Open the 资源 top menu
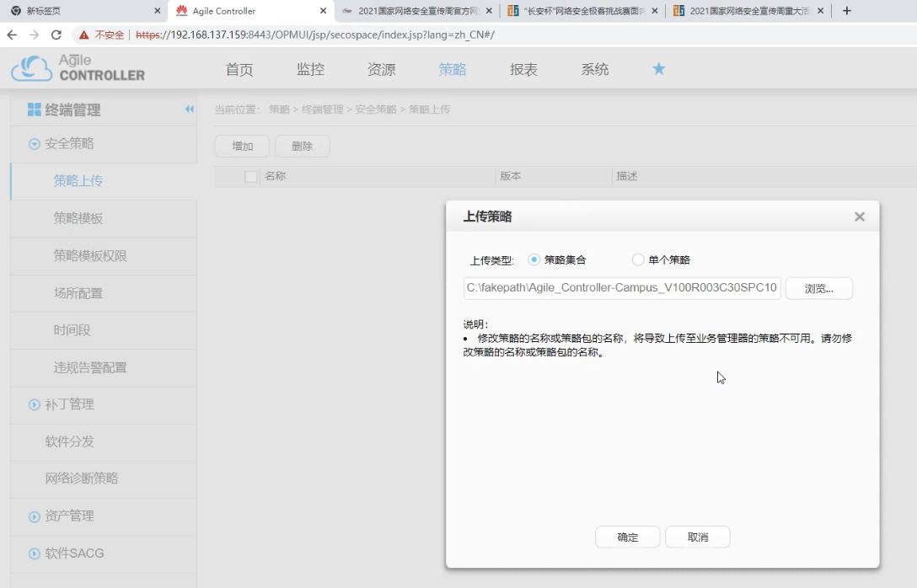The height and width of the screenshot is (588, 917). tap(381, 70)
